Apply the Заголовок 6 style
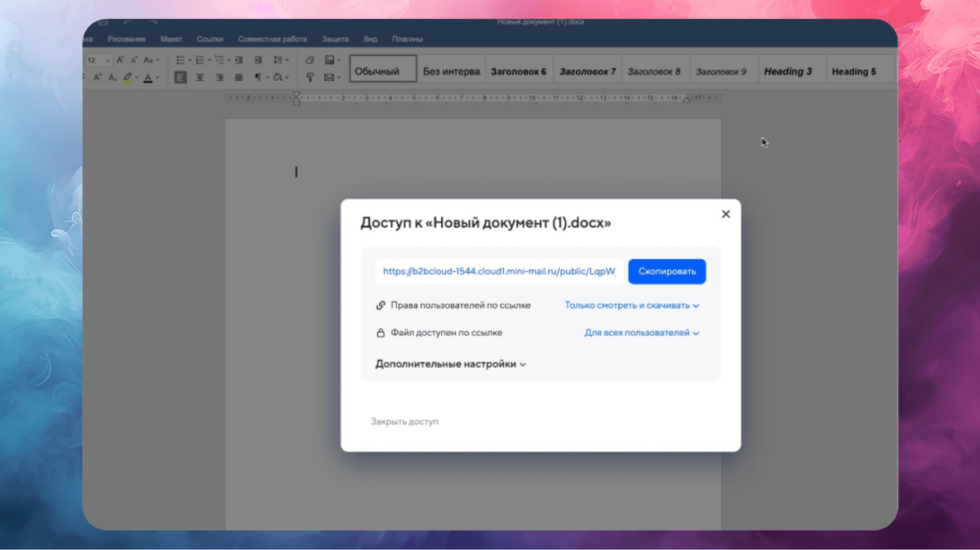The height and width of the screenshot is (550, 980). pyautogui.click(x=519, y=71)
